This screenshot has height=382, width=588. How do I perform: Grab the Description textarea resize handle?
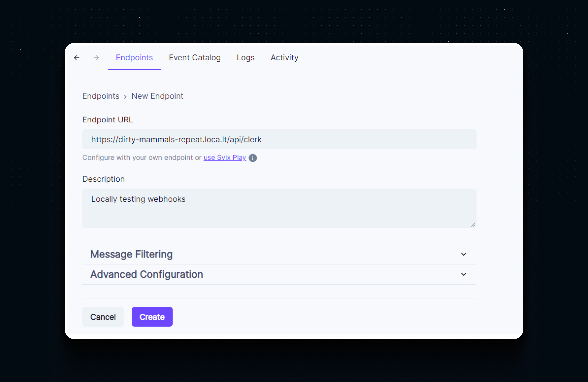tap(473, 225)
